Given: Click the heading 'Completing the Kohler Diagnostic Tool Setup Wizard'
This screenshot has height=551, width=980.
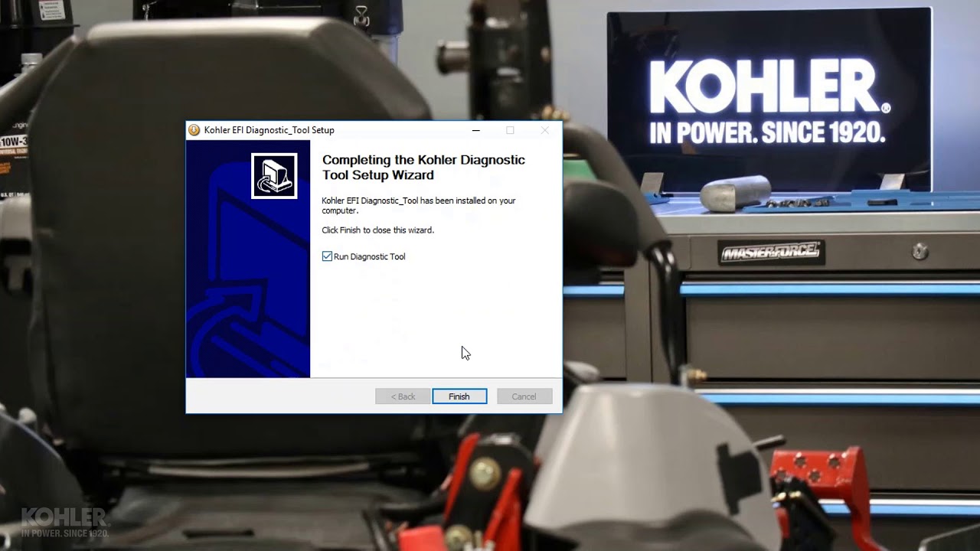Looking at the screenshot, I should [x=423, y=168].
